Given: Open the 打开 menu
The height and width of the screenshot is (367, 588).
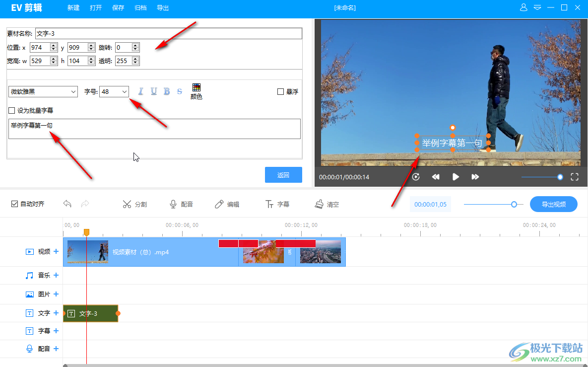Looking at the screenshot, I should click(96, 8).
